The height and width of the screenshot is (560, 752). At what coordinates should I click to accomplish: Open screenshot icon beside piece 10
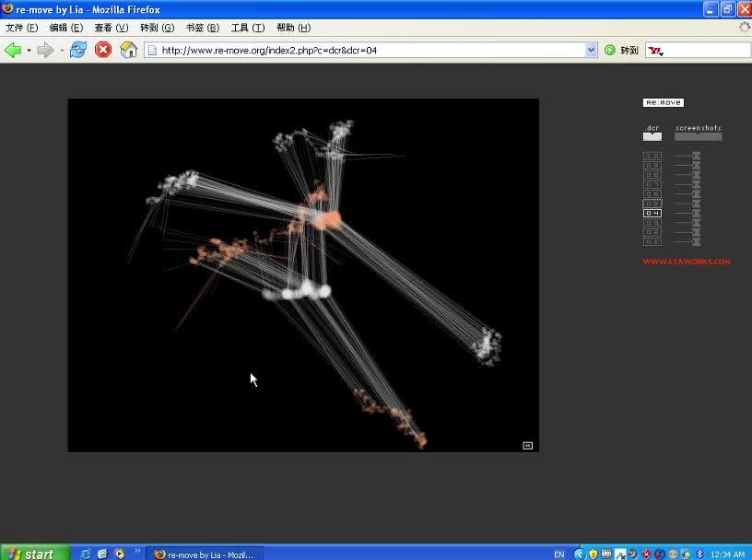coord(697,156)
